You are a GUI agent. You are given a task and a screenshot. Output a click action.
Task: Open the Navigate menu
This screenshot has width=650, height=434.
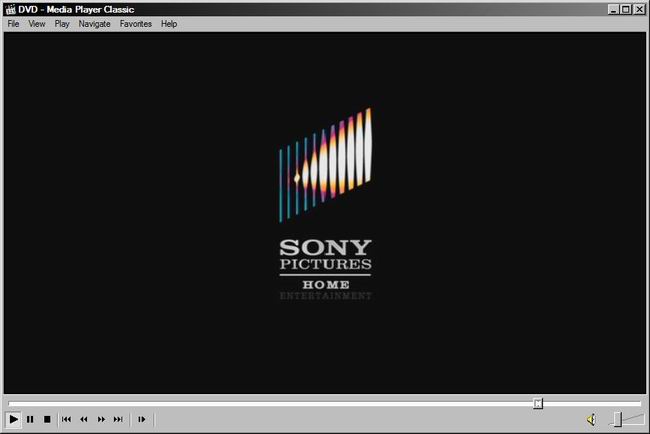tap(95, 24)
